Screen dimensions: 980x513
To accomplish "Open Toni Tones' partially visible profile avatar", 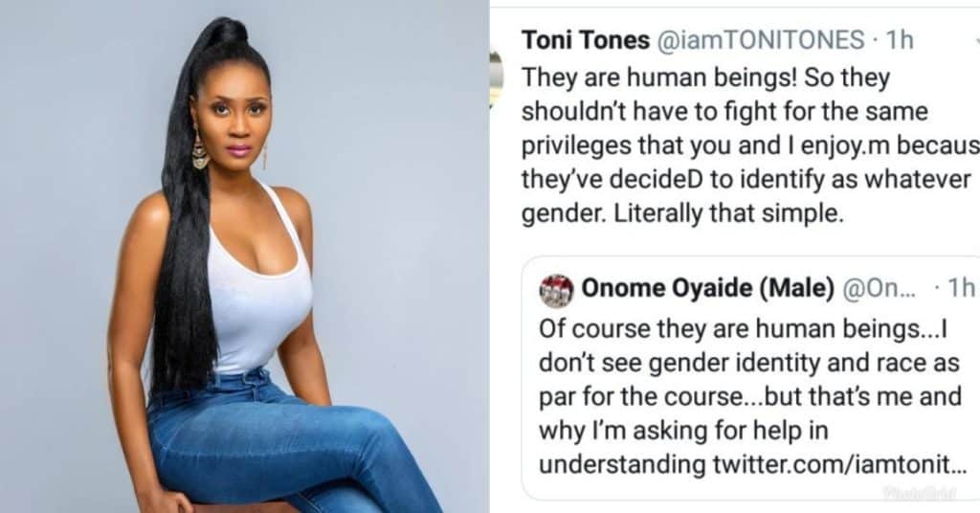I will click(497, 78).
